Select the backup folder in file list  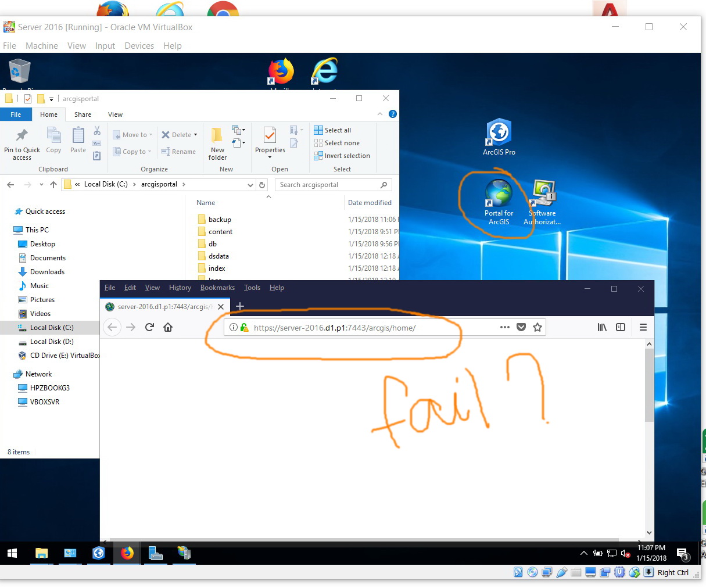220,220
